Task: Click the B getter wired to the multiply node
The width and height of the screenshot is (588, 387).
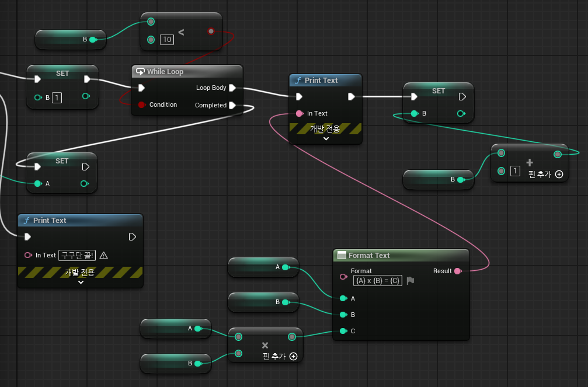Action: point(176,364)
